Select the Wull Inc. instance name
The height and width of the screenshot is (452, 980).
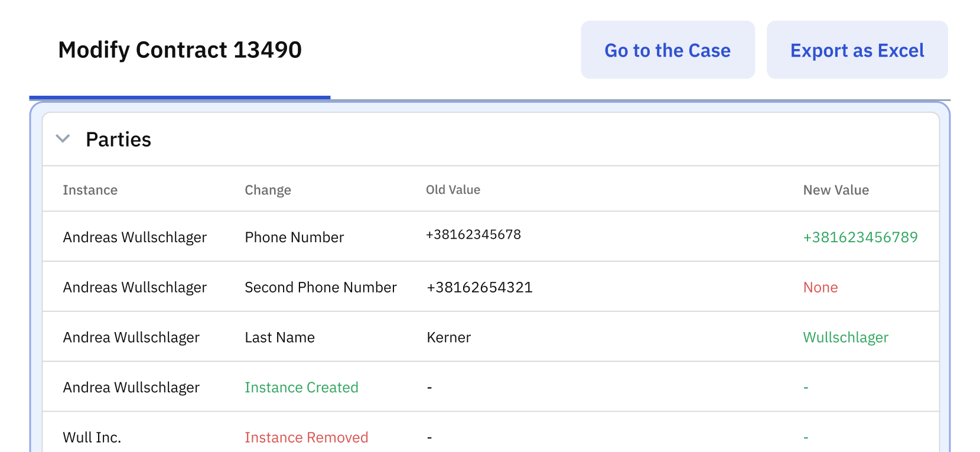tap(92, 437)
